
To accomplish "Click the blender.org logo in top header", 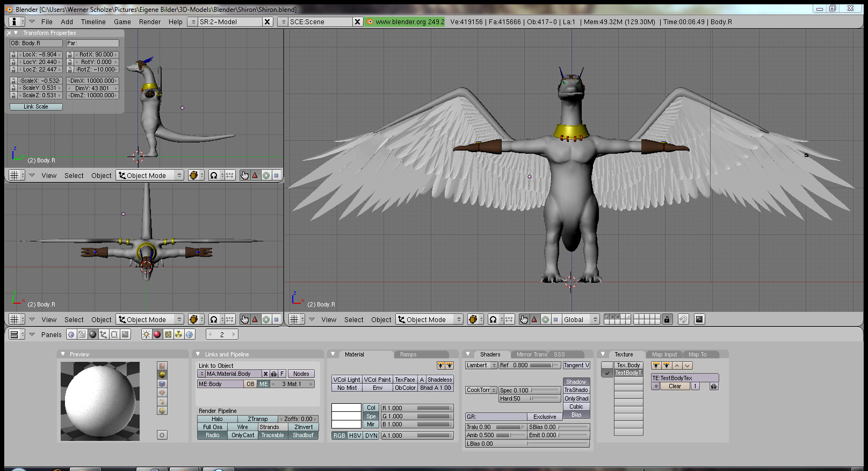I will click(370, 22).
